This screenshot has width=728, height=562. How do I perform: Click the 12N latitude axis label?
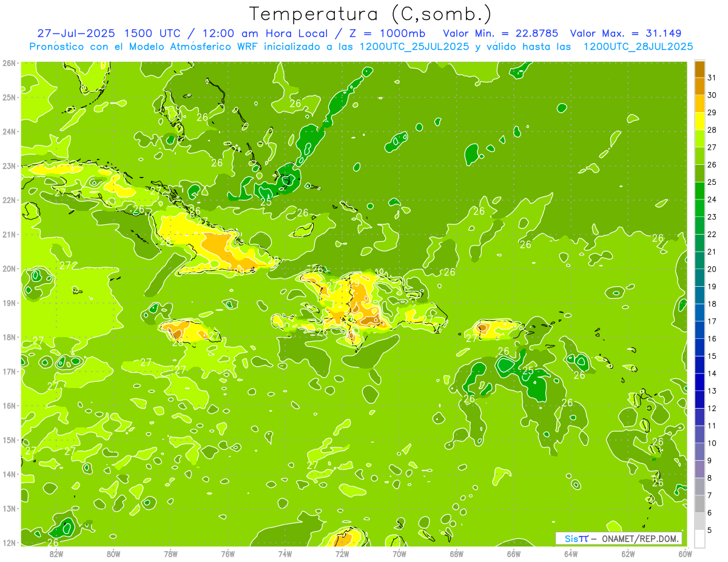[x=9, y=543]
